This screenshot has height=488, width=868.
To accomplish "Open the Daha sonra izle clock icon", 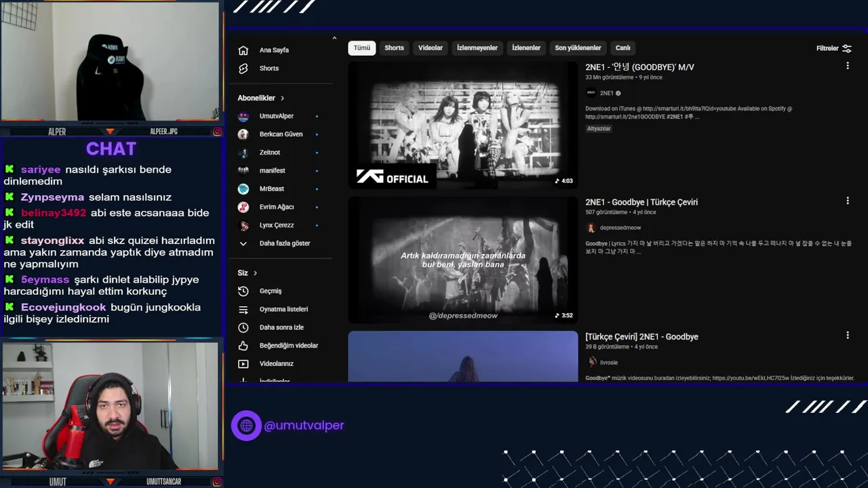I will (x=243, y=327).
